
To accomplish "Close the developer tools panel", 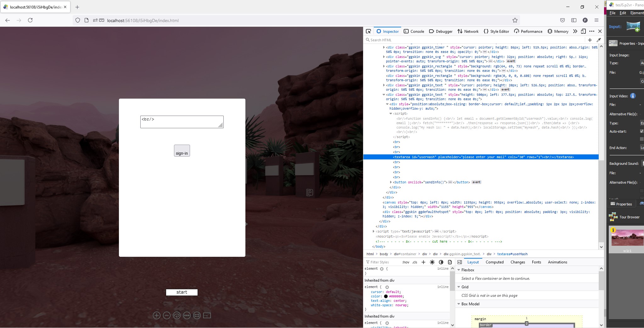I will (600, 31).
